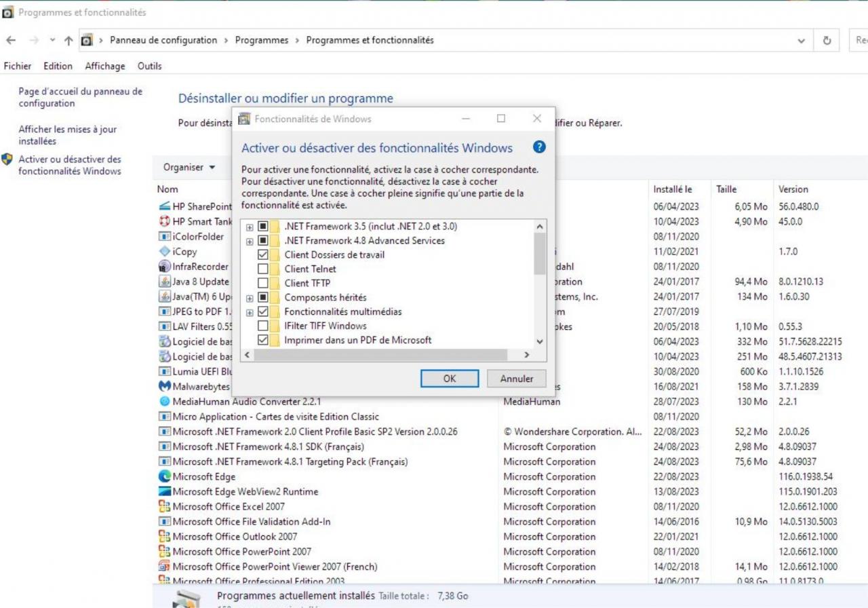Screen dimensions: 868x608
Task: Open the address bar history dropdown
Action: coord(802,40)
